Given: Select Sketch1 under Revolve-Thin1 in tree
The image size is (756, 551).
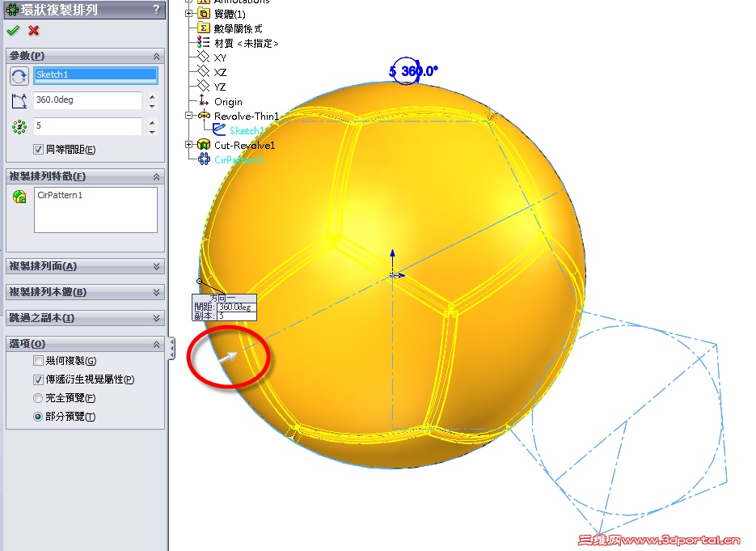Looking at the screenshot, I should pos(247,131).
